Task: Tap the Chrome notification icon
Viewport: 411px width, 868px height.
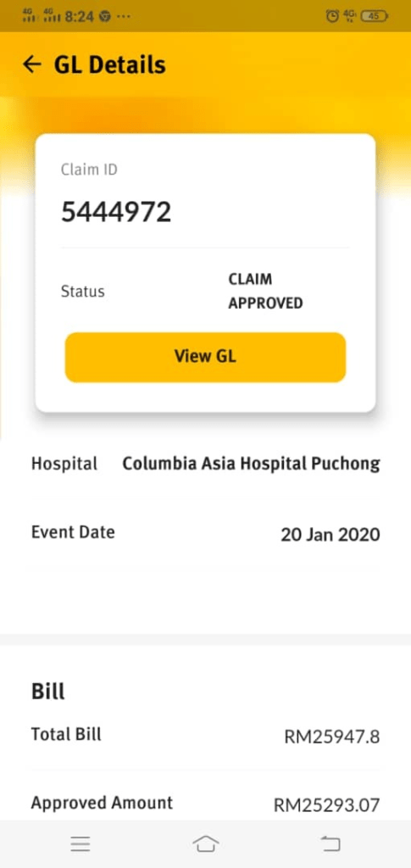Action: tap(104, 17)
